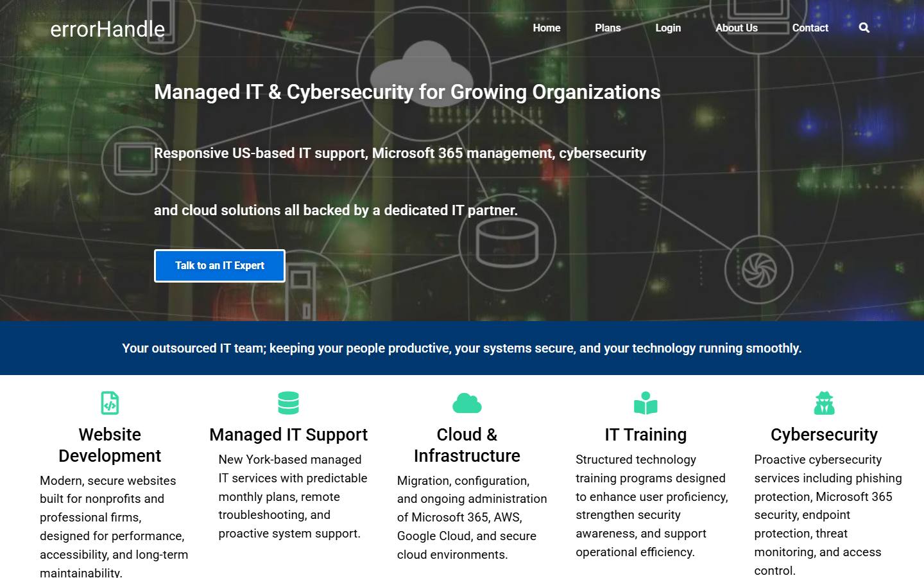
Task: Click the search magnifier icon in the navbar
Action: tap(864, 28)
